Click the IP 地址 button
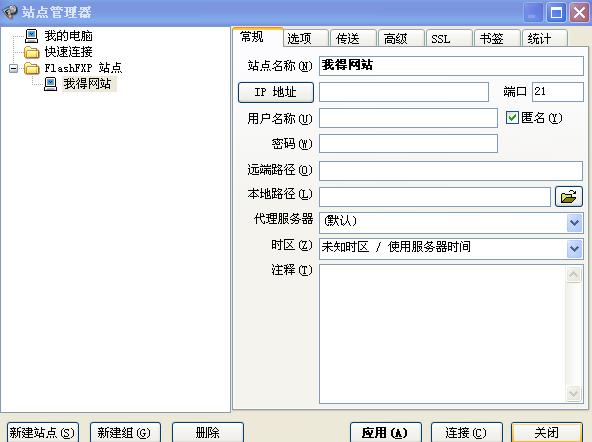592x442 pixels. 276,92
